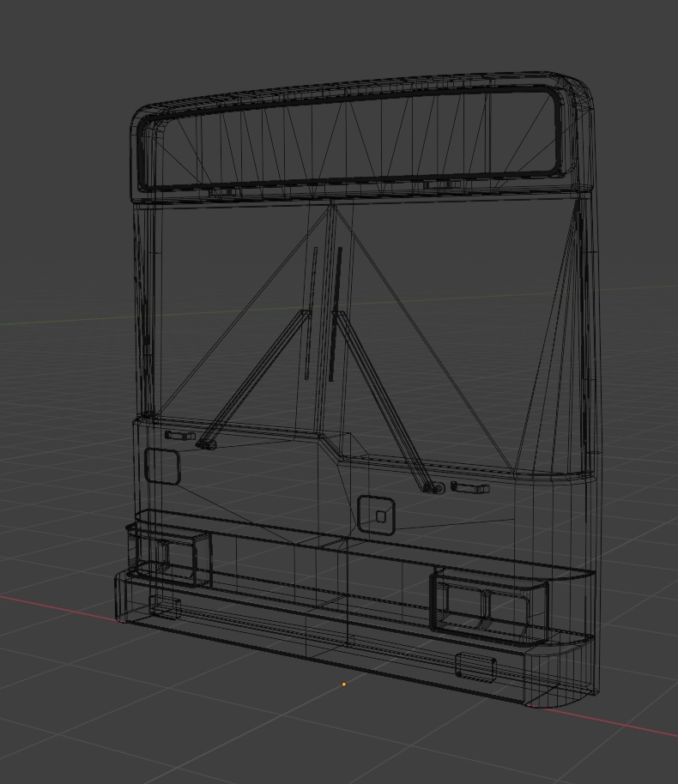Select the left headlight housing wireframe

(171, 558)
